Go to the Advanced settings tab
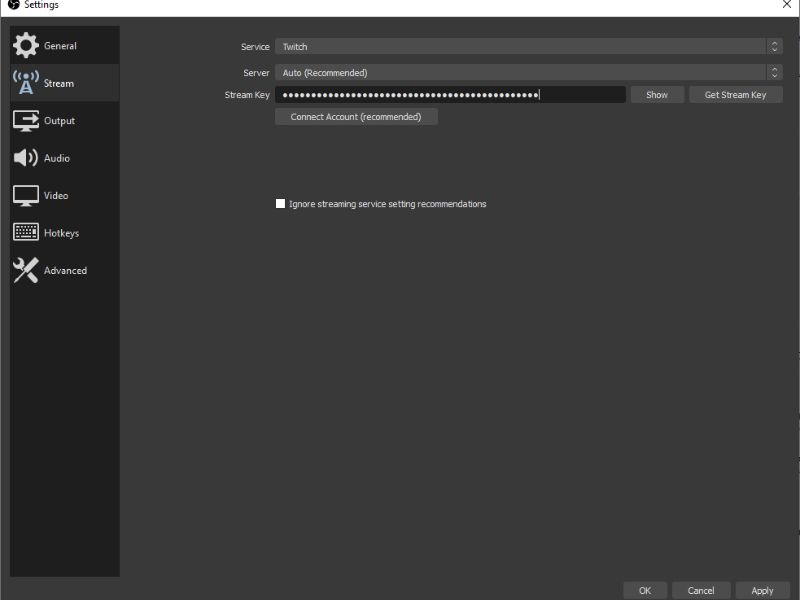Viewport: 800px width, 600px height. click(65, 271)
